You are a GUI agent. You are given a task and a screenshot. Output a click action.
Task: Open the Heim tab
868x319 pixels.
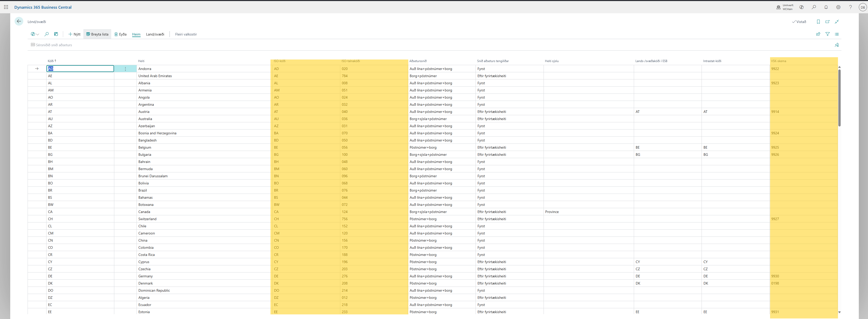coord(136,34)
